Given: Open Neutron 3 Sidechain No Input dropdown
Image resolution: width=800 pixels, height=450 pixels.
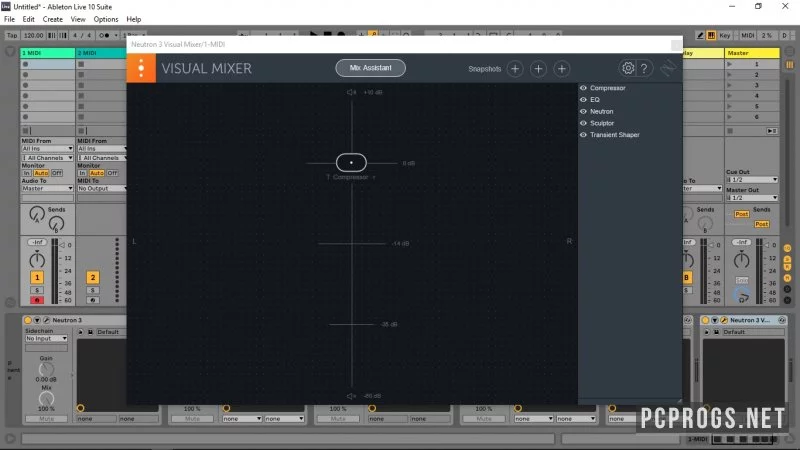Looking at the screenshot, I should click(46, 338).
